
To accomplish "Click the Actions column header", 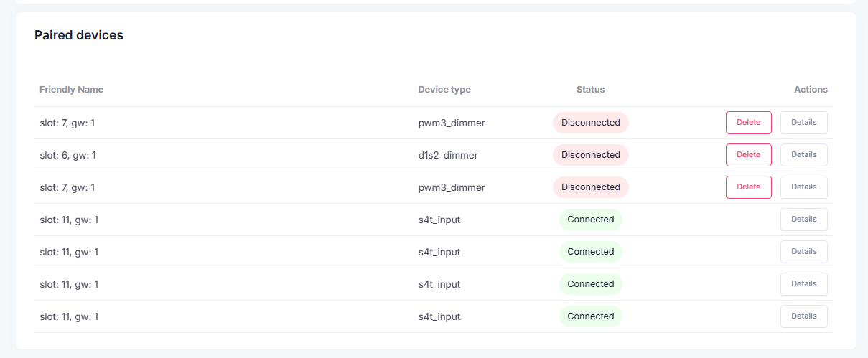I will 811,90.
